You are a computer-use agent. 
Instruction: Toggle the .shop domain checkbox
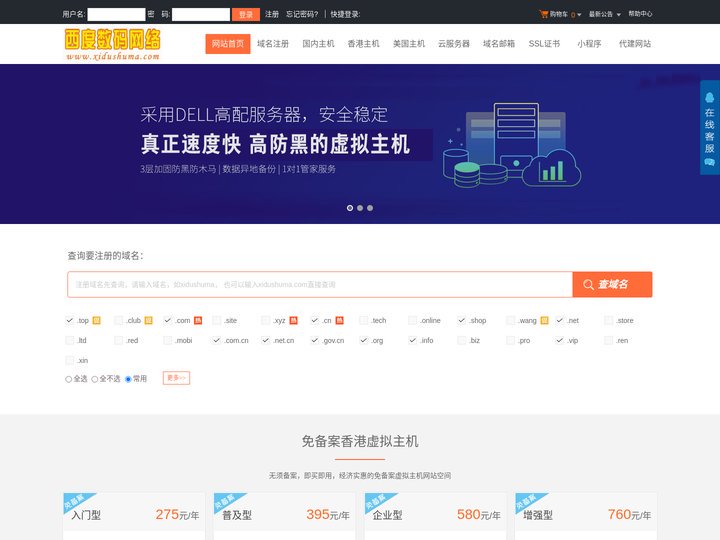[x=461, y=321]
